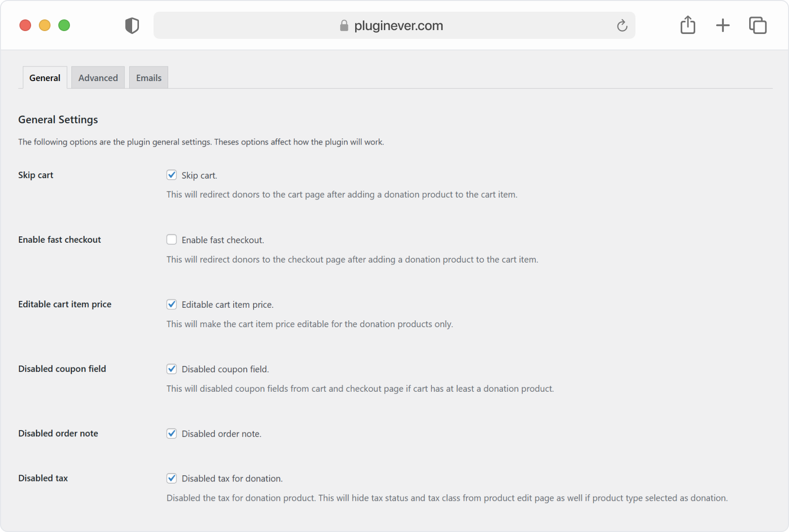Click the green fullscreen window button
The width and height of the screenshot is (789, 532).
[64, 25]
